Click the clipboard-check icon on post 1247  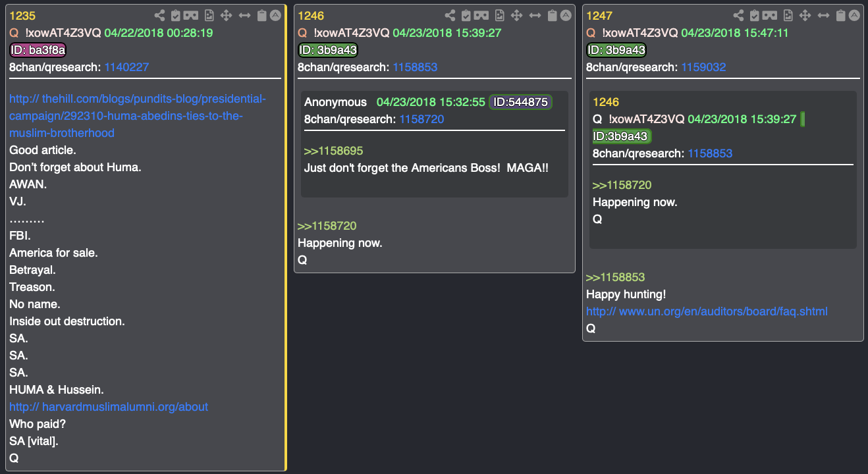pyautogui.click(x=754, y=15)
